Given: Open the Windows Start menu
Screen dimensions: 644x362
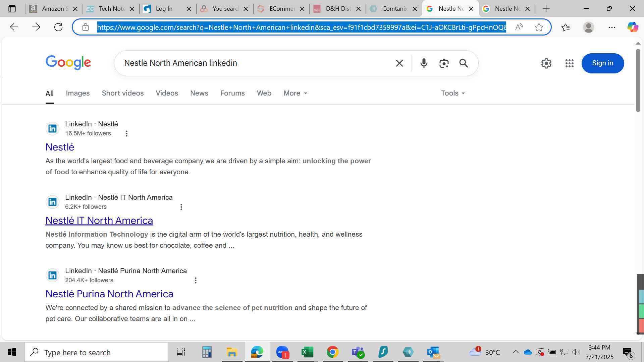Looking at the screenshot, I should (x=12, y=352).
